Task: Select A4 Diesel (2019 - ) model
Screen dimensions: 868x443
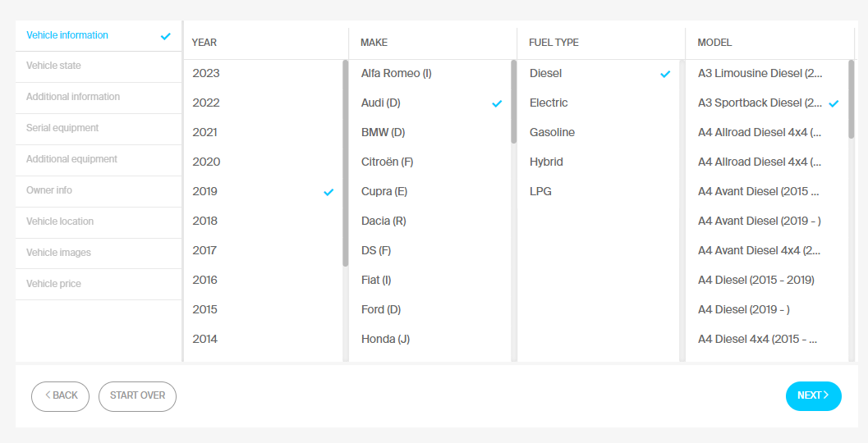Action: click(767, 310)
